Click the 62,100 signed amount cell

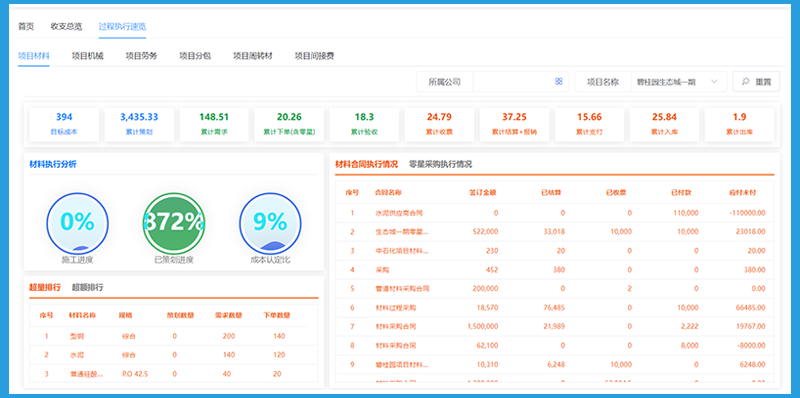(x=488, y=345)
